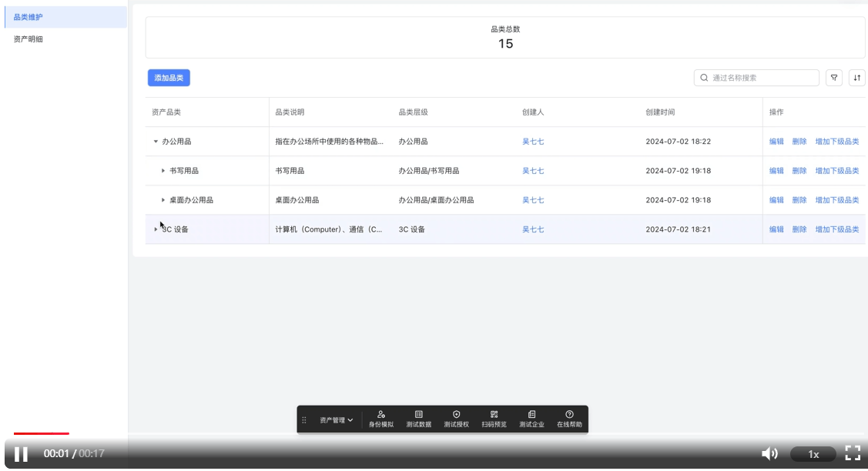Click 编辑 for 3C 设备 row
This screenshot has width=868, height=471.
pos(776,229)
